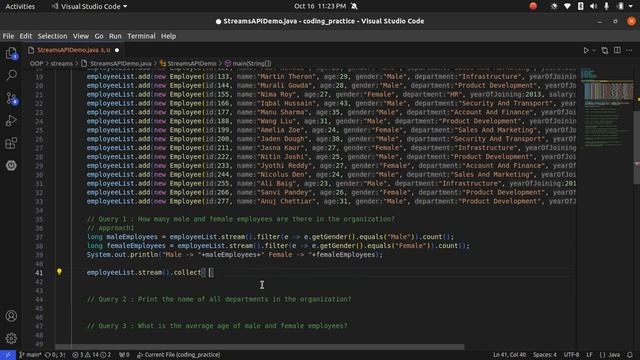640x360 pixels.
Task: Click OOP in the breadcrumb path
Action: [36, 64]
